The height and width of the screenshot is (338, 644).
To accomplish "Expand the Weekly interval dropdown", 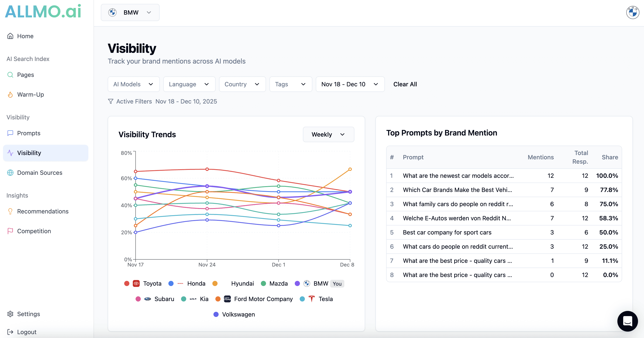I will (x=328, y=135).
